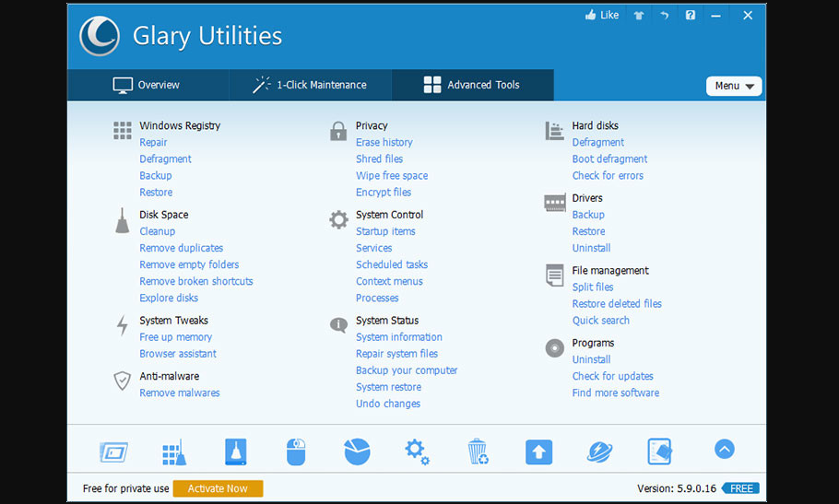839x504 pixels.
Task: Click the Drivers memory chip icon
Action: click(555, 203)
